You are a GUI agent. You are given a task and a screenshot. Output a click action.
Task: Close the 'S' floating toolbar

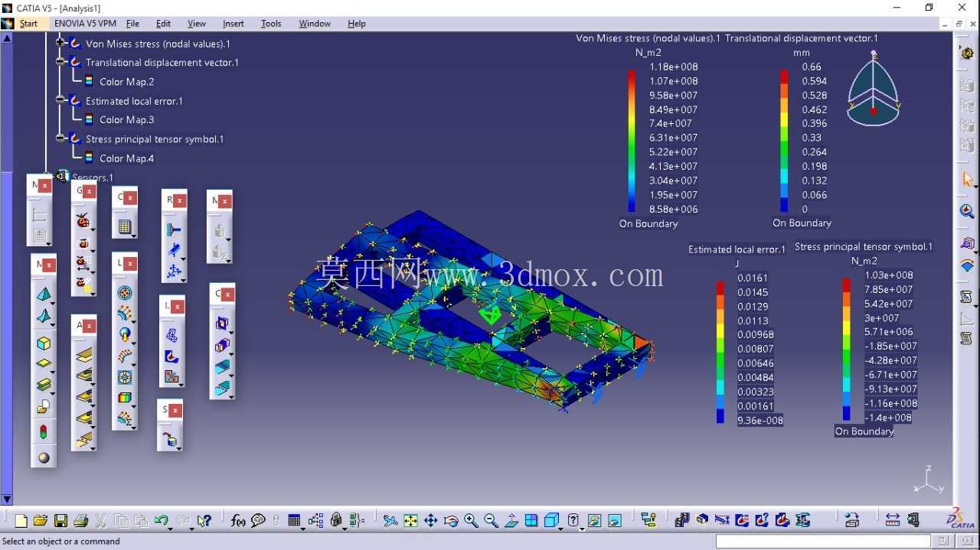175,411
